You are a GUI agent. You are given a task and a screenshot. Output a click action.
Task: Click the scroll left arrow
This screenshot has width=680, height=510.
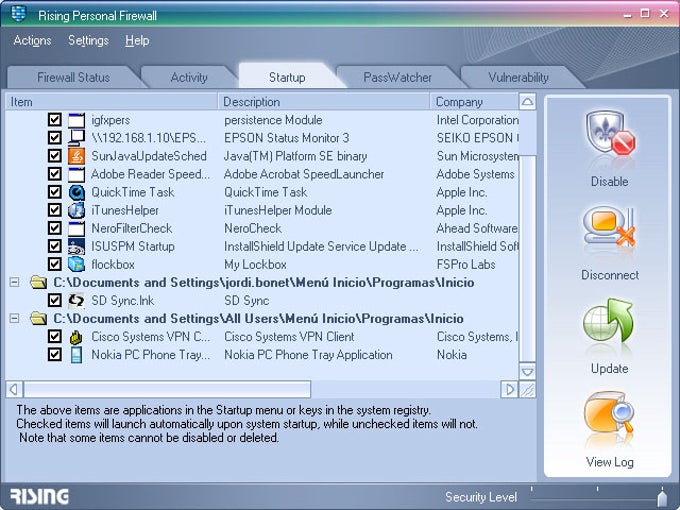[x=14, y=389]
